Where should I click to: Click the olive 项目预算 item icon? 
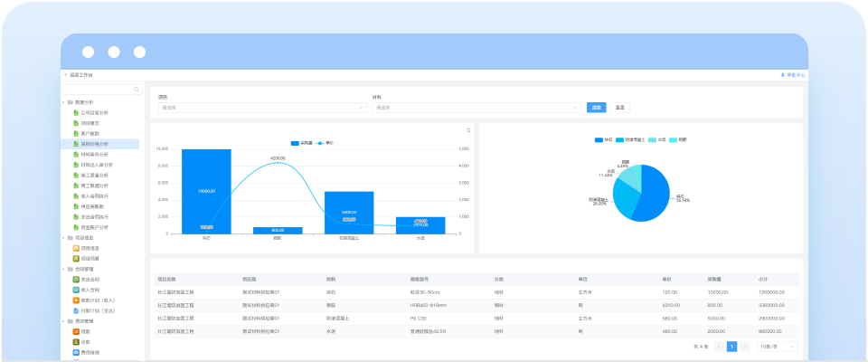(x=76, y=258)
